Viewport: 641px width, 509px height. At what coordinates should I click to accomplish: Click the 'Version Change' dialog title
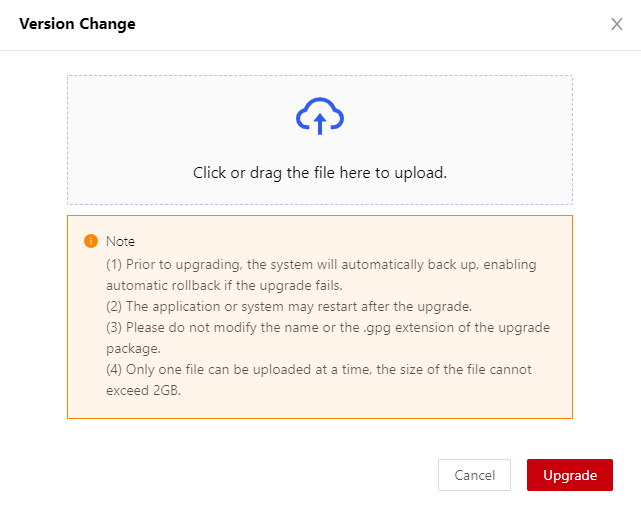pos(77,24)
